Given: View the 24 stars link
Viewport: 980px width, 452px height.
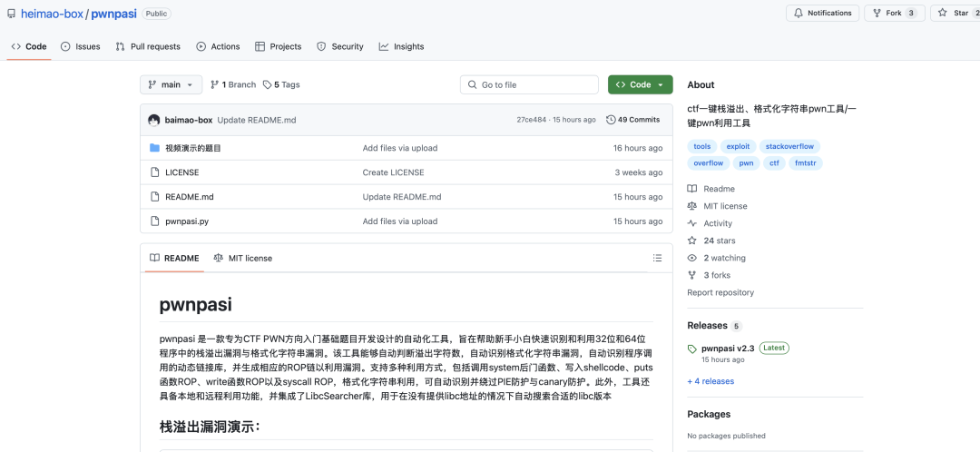Looking at the screenshot, I should (712, 241).
